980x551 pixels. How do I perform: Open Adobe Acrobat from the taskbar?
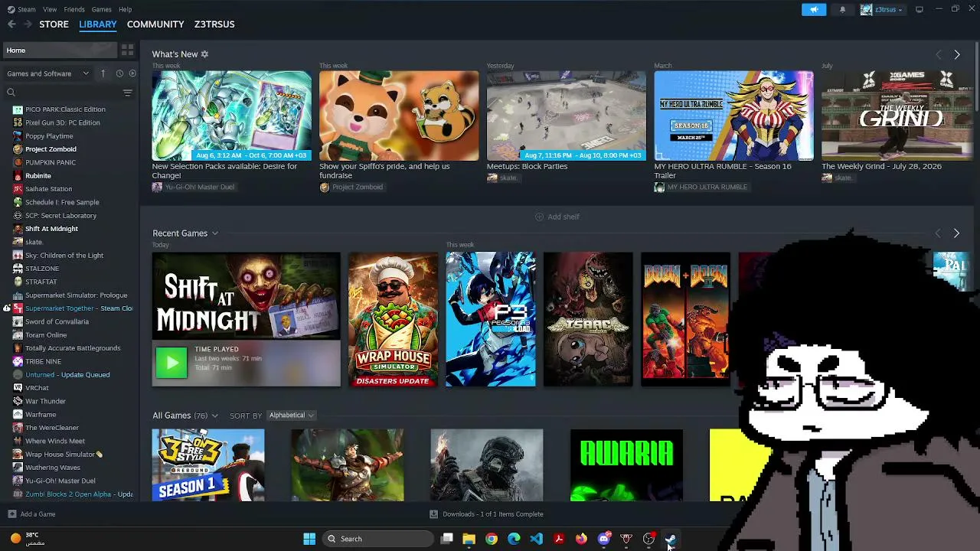point(559,539)
